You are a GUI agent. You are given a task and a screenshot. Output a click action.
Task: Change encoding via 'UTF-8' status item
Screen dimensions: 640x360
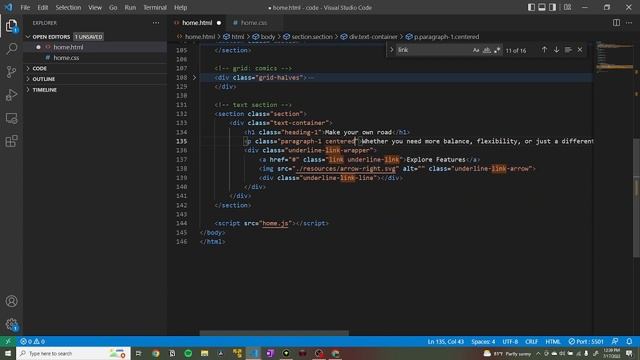click(x=510, y=342)
